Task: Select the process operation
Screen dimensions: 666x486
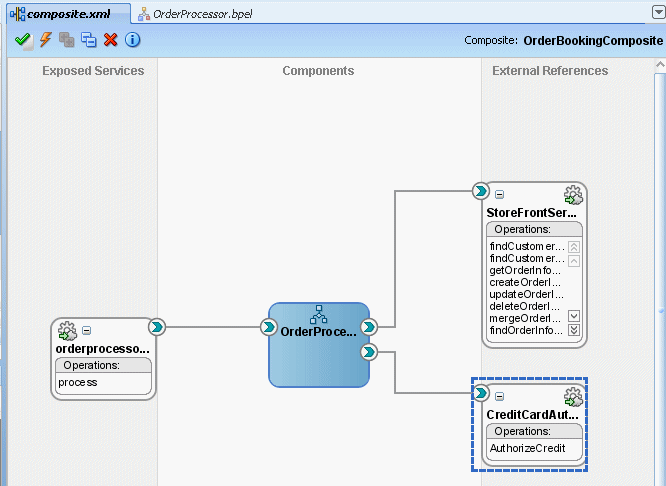Action: tap(78, 382)
